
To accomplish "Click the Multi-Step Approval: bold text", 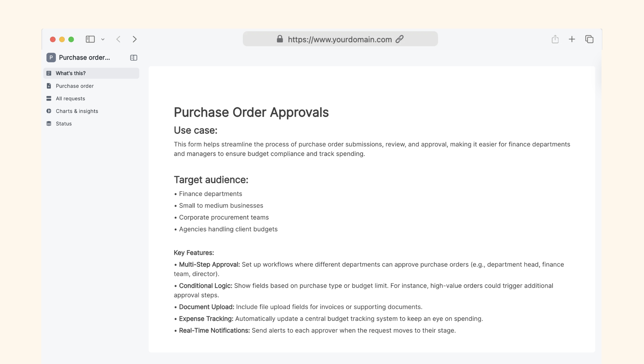I will click(209, 264).
